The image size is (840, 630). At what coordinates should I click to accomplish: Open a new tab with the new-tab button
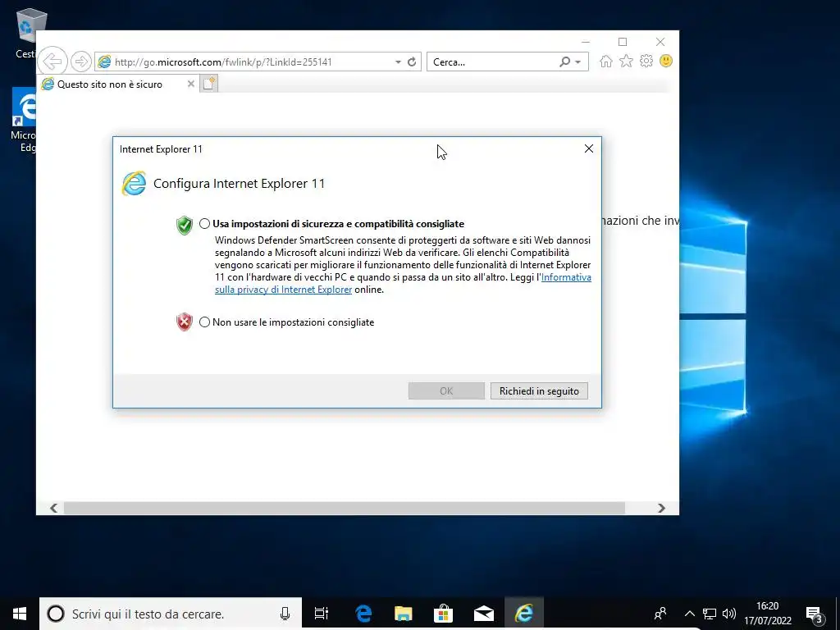[x=209, y=84]
